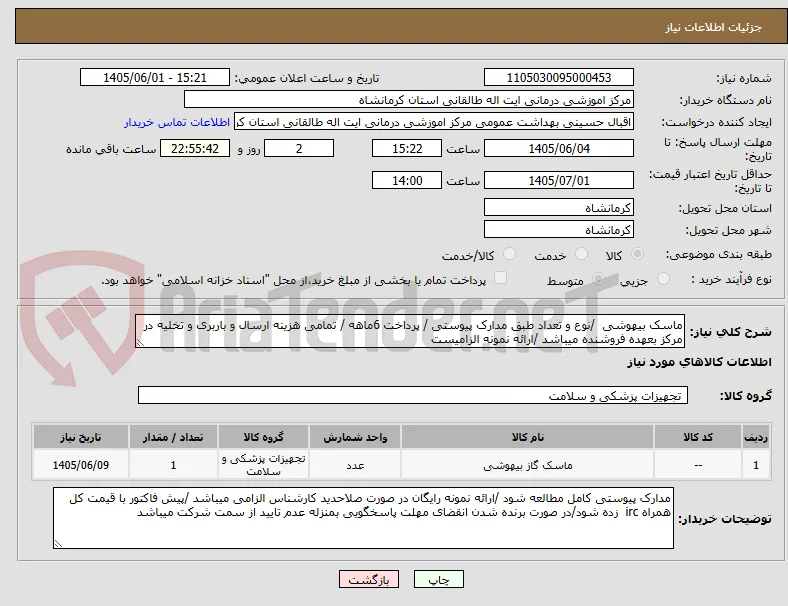The height and width of the screenshot is (606, 788).
Task: Open the اطلاعات تماس خریدار link
Action: (177, 122)
